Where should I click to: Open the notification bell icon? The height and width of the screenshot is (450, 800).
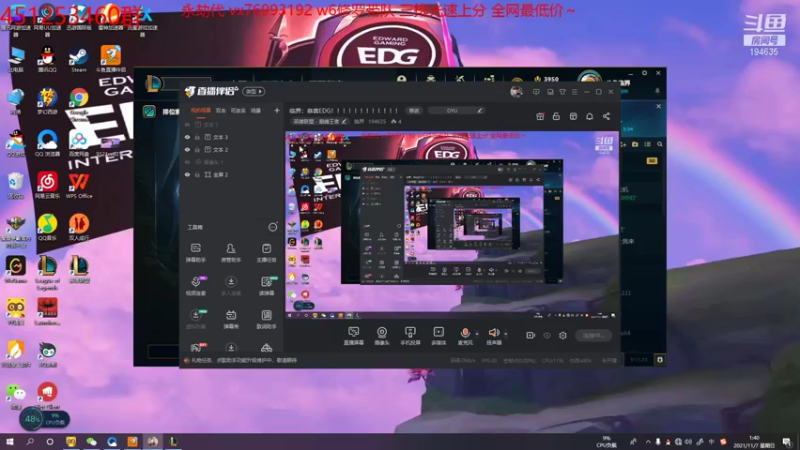tap(589, 116)
